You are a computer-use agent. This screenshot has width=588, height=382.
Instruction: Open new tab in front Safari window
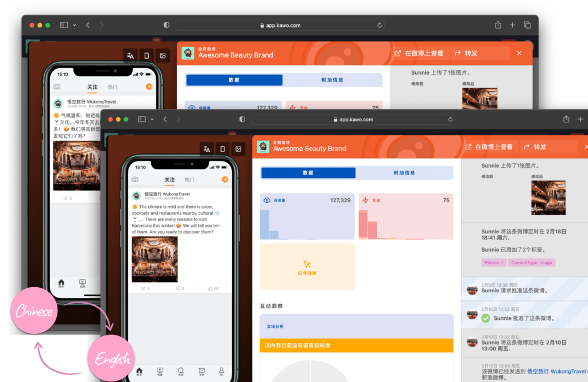[580, 119]
